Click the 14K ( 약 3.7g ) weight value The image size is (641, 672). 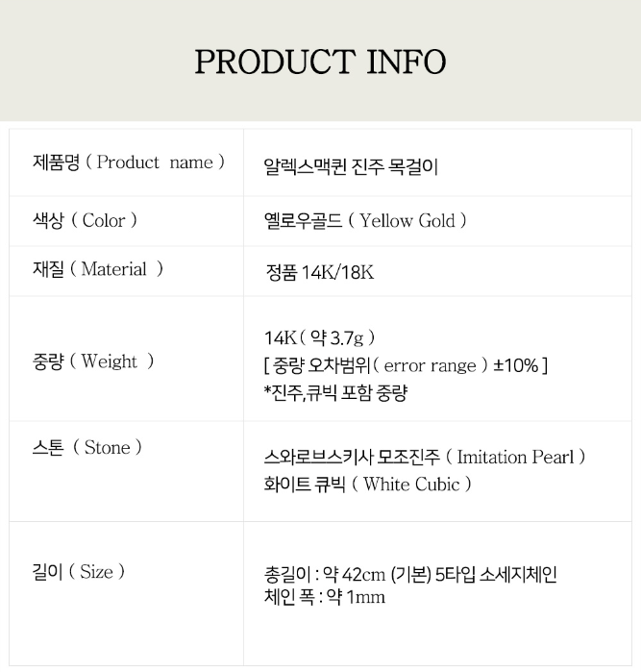pos(319,337)
